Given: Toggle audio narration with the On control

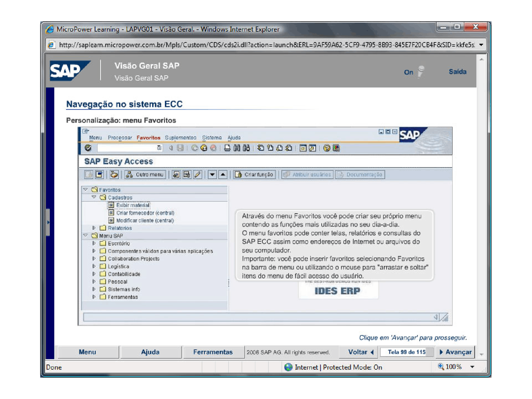Looking at the screenshot, I should [408, 72].
